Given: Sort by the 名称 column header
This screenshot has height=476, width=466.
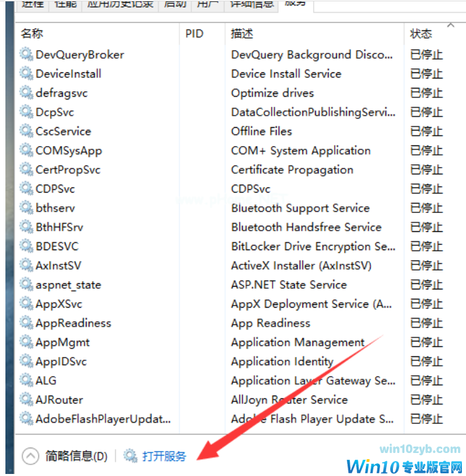Looking at the screenshot, I should 32,33.
